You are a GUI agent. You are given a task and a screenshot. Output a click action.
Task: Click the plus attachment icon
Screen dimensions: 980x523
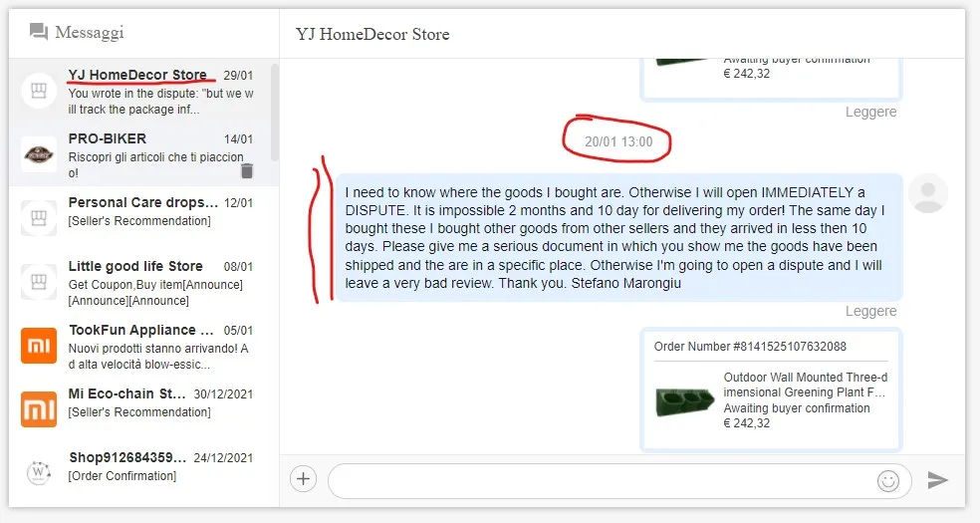(303, 479)
